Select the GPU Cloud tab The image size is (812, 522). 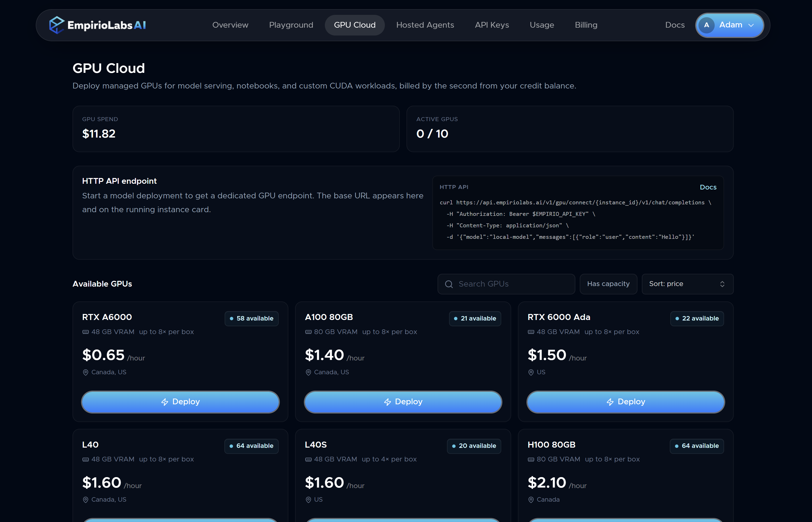click(x=355, y=25)
